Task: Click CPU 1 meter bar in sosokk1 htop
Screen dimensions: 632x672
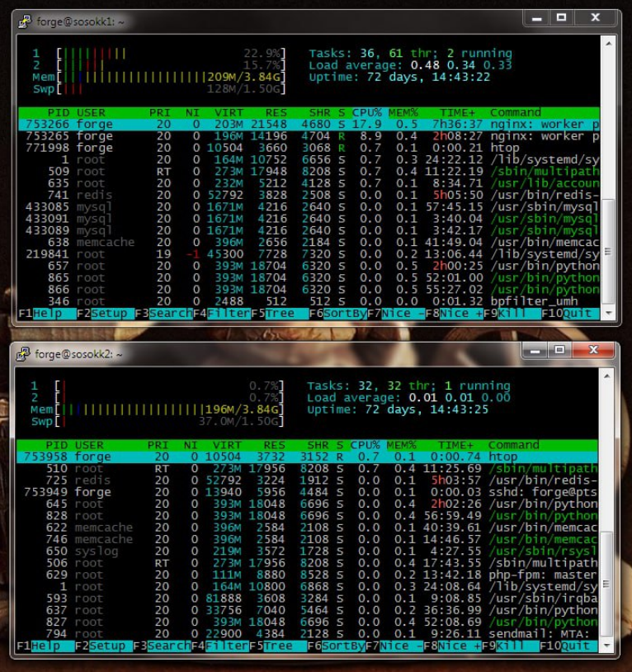Action: point(171,54)
